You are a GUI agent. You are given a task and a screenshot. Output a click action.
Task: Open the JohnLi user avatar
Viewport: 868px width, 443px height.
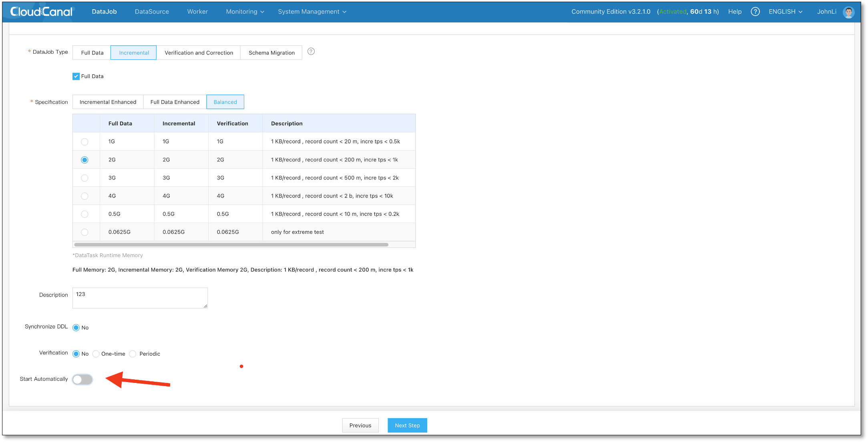[x=848, y=12]
